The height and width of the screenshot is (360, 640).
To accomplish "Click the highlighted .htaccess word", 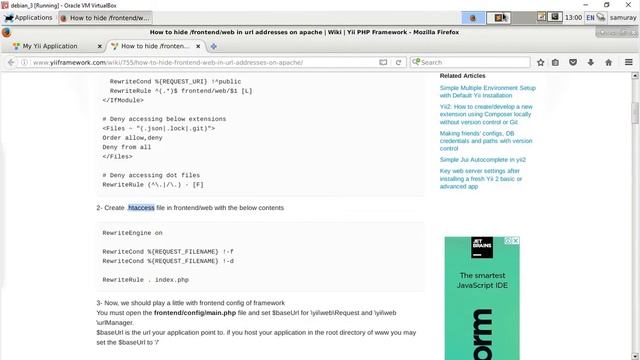I will pyautogui.click(x=141, y=208).
